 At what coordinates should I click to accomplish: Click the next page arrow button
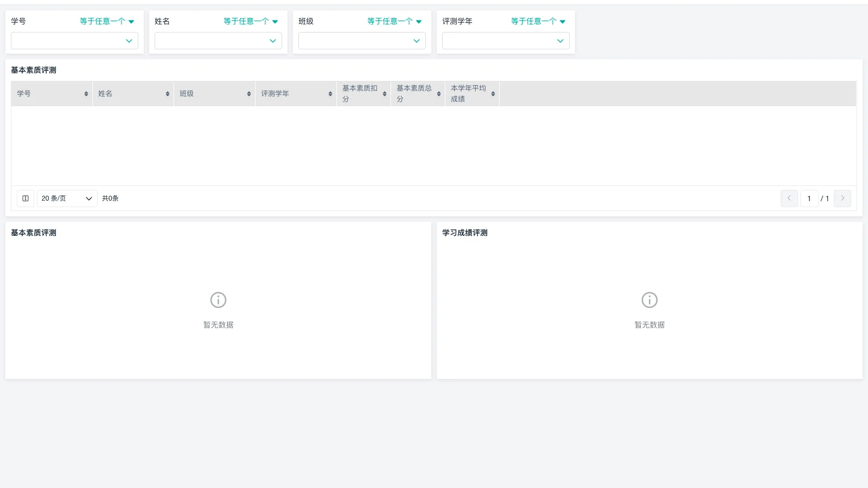pos(843,198)
